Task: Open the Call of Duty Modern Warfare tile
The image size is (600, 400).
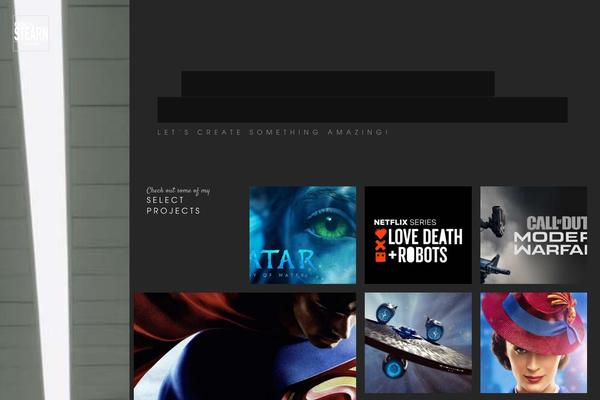Action: pyautogui.click(x=533, y=235)
